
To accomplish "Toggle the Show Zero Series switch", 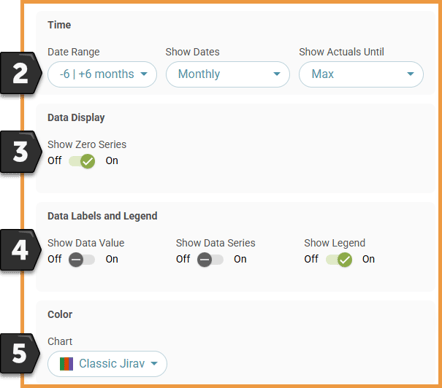I will pyautogui.click(x=82, y=161).
